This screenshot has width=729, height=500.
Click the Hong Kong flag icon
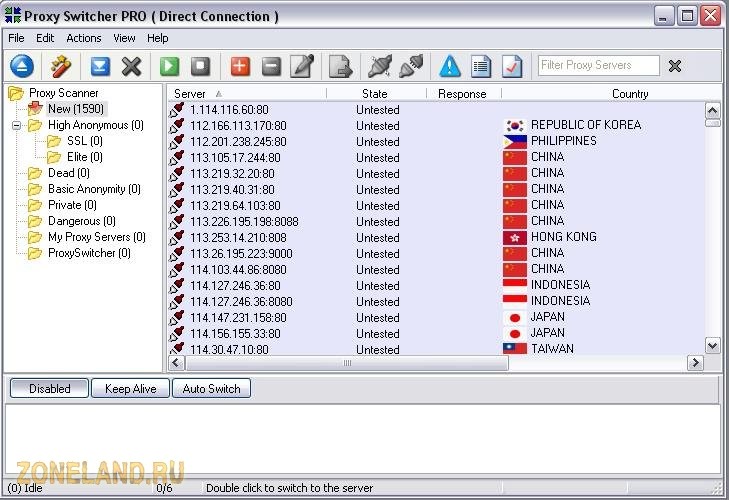(515, 237)
